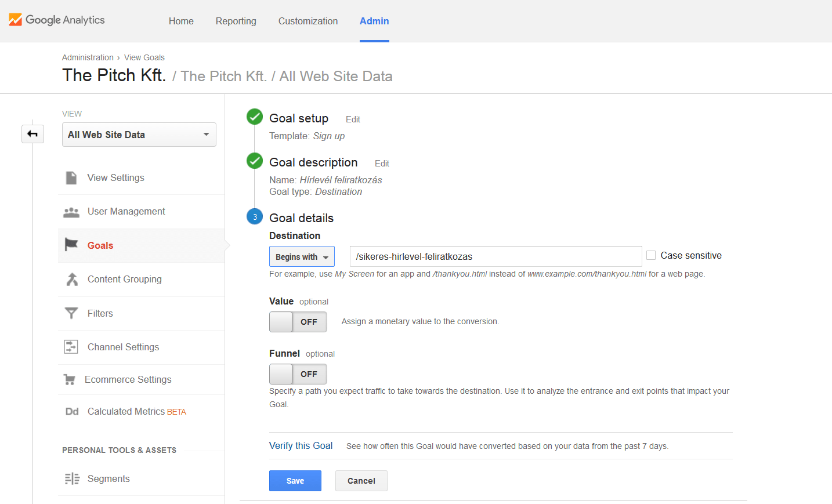The image size is (832, 504).
Task: Click the destination URL input field
Action: [496, 256]
